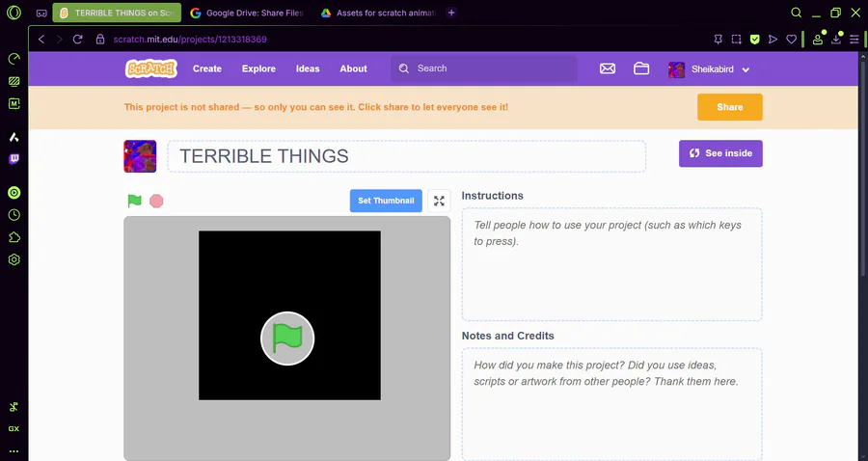This screenshot has width=868, height=461.
Task: Go back in browser history
Action: 41,40
